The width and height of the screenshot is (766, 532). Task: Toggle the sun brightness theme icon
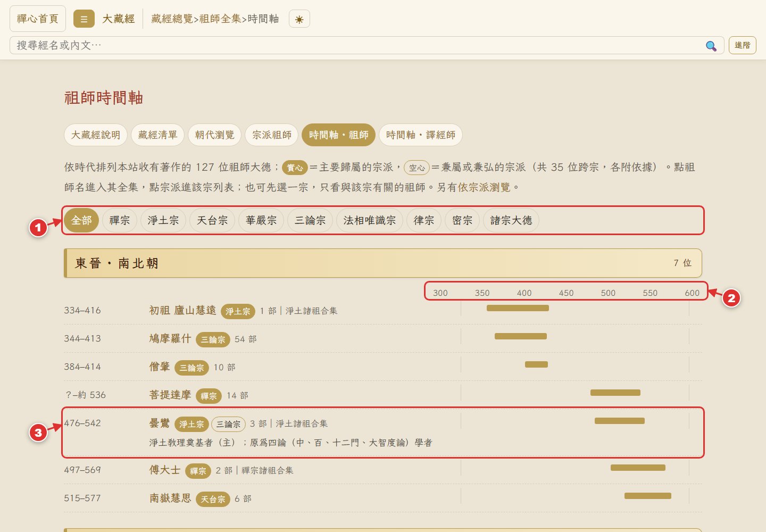click(299, 19)
